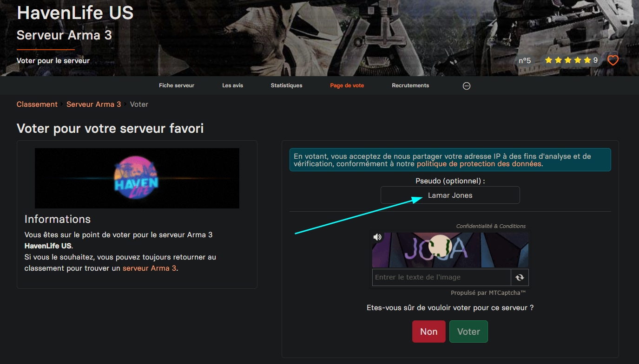Screen dimensions: 639x364
Task: Click the Serveur Arma 3 subtitle
Action: (x=64, y=35)
